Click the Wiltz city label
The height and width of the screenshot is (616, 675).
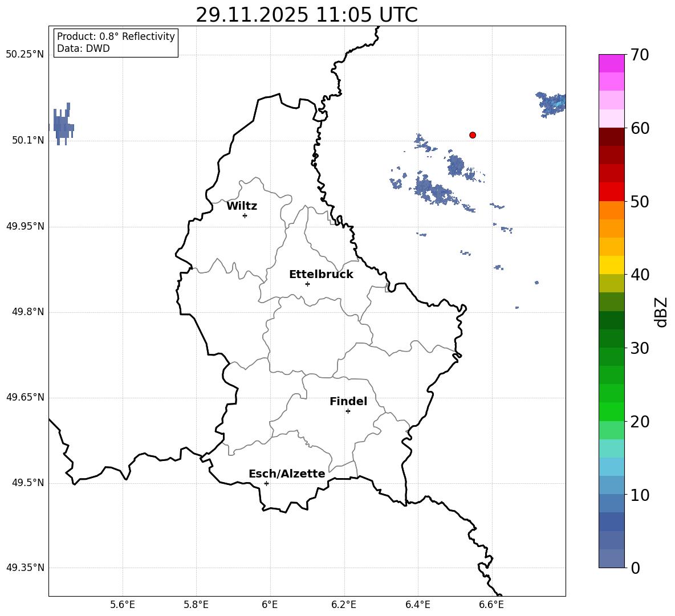point(242,206)
